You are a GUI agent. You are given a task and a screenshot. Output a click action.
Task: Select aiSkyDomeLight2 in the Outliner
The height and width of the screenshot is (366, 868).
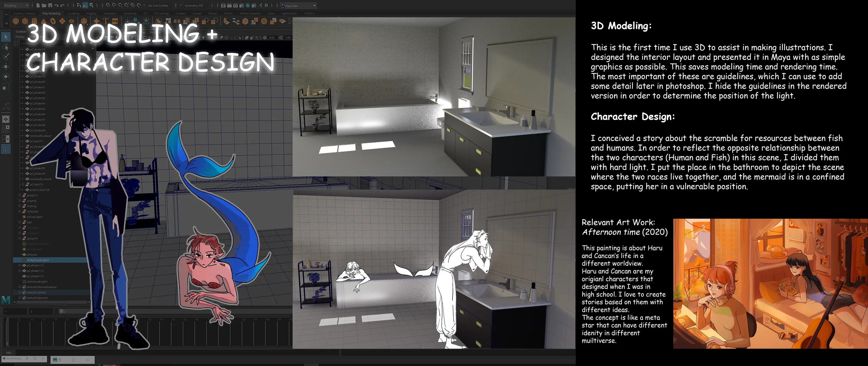click(x=50, y=260)
